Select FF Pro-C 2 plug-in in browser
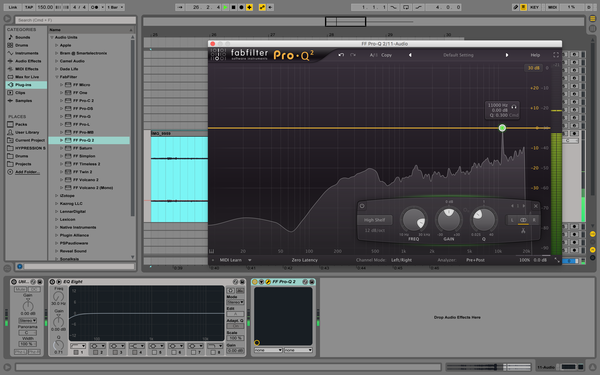Viewport: 600px width, 375px height. coord(83,101)
